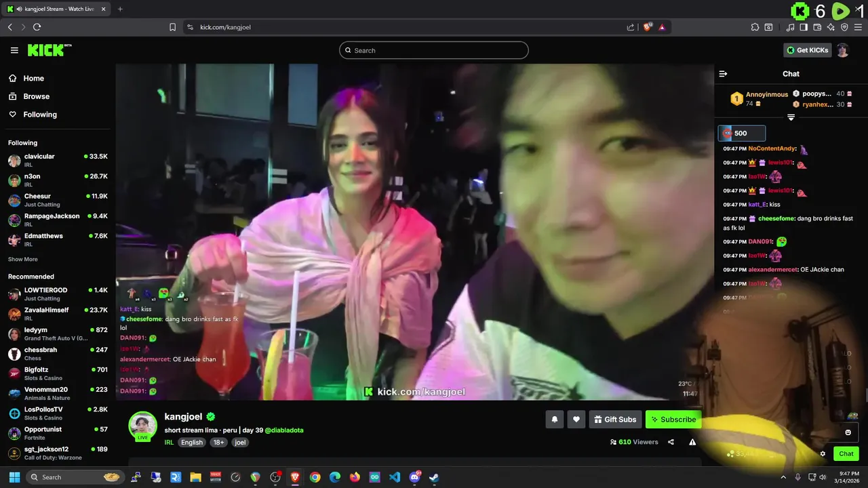Open chessbrah recommended channel
The image size is (868, 488).
coord(58,353)
